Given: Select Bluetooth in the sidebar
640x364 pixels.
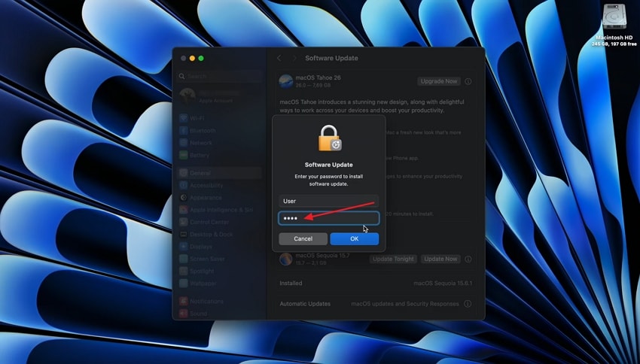Looking at the screenshot, I should [220, 130].
